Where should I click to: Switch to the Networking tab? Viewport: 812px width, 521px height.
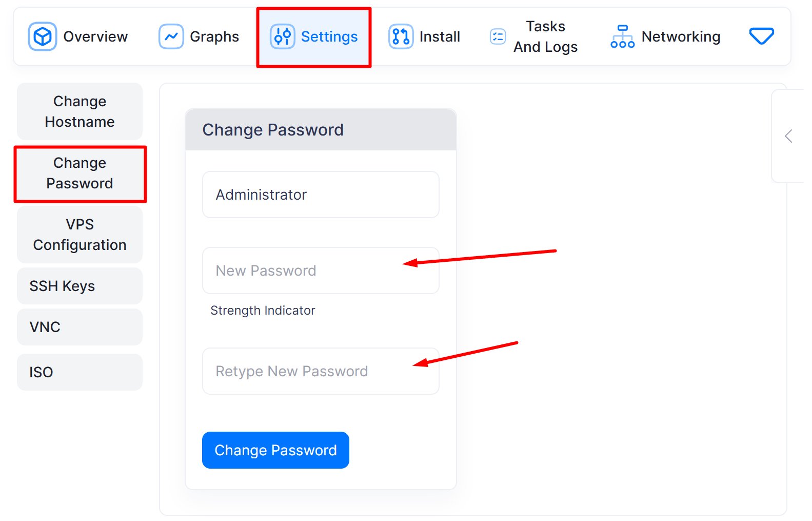coord(681,36)
